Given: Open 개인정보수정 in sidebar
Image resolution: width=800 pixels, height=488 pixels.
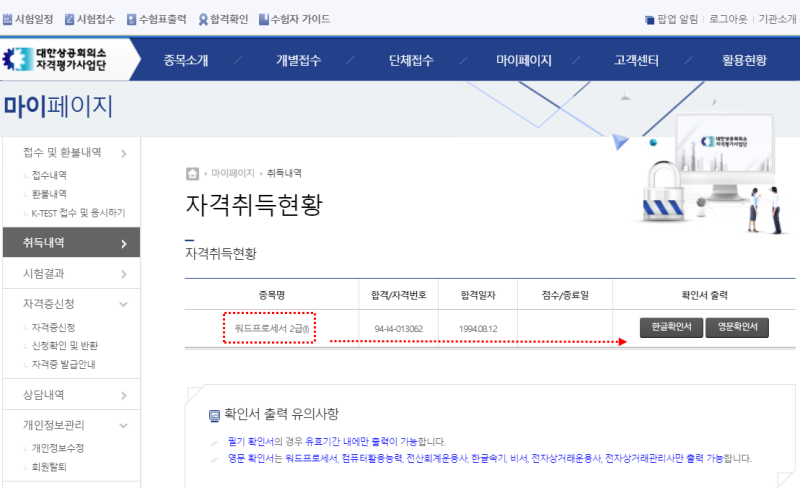Looking at the screenshot, I should pyautogui.click(x=58, y=448).
